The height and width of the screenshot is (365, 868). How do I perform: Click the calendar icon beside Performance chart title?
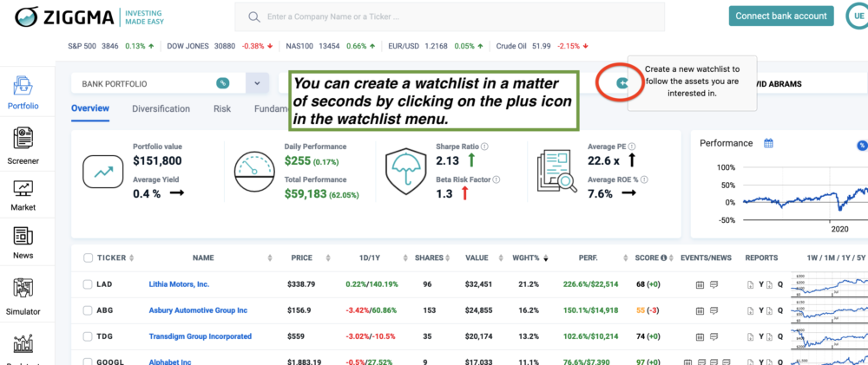click(768, 143)
